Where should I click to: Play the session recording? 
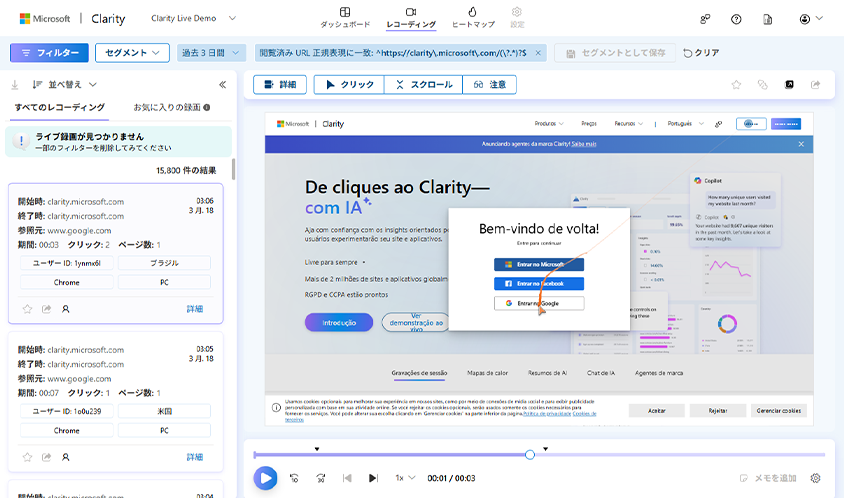coord(265,478)
